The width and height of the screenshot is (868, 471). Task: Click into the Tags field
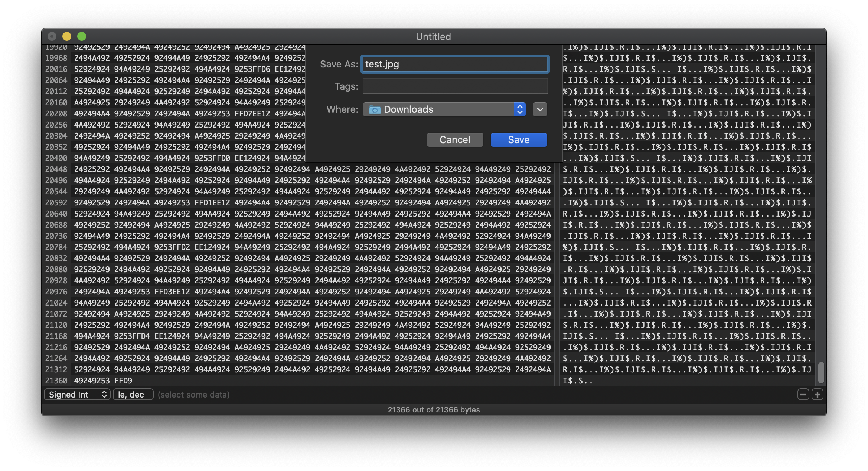click(455, 86)
